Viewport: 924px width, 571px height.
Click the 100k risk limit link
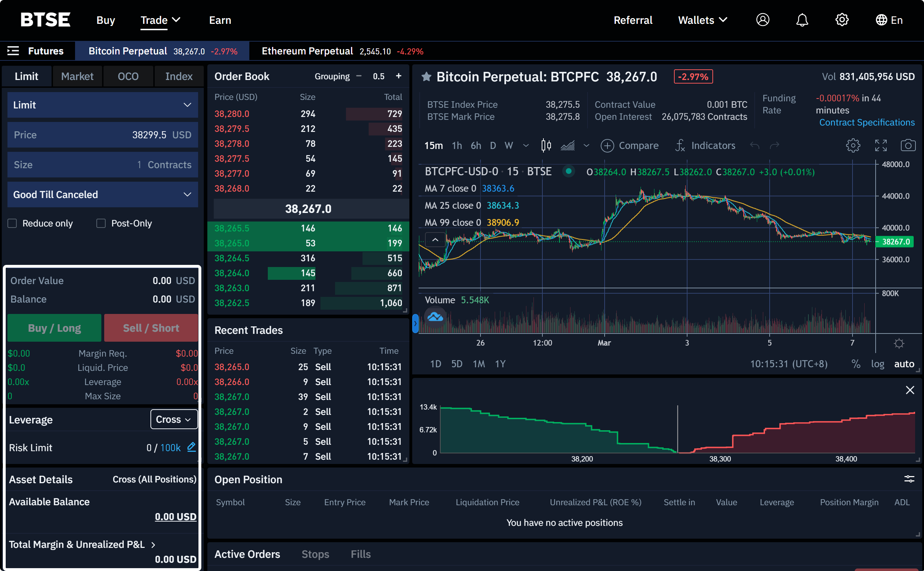170,448
